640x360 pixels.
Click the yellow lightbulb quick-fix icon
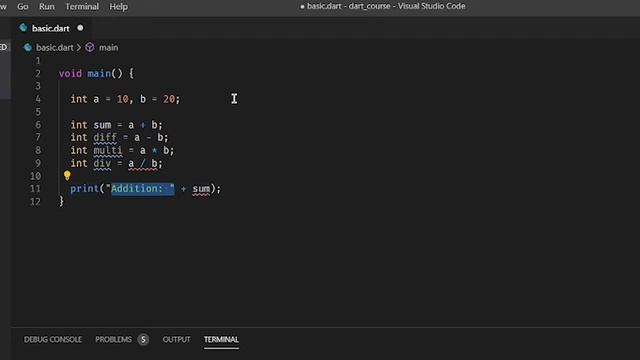[67, 176]
